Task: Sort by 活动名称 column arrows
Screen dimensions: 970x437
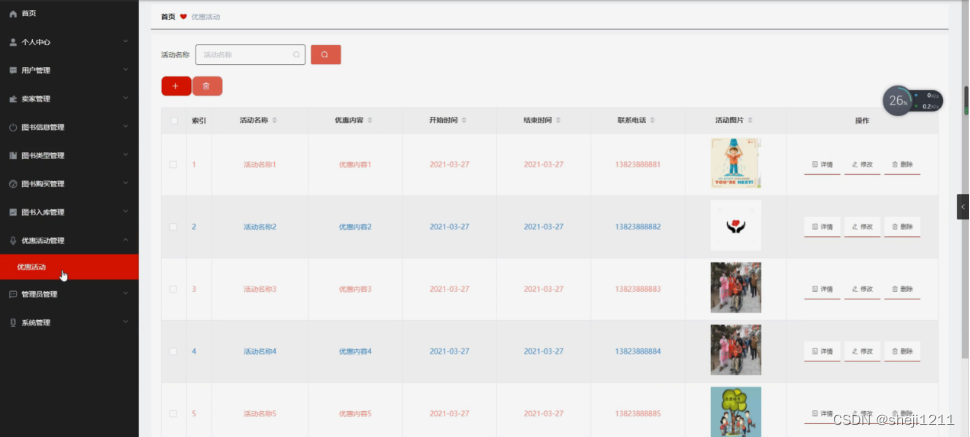Action: 275,120
